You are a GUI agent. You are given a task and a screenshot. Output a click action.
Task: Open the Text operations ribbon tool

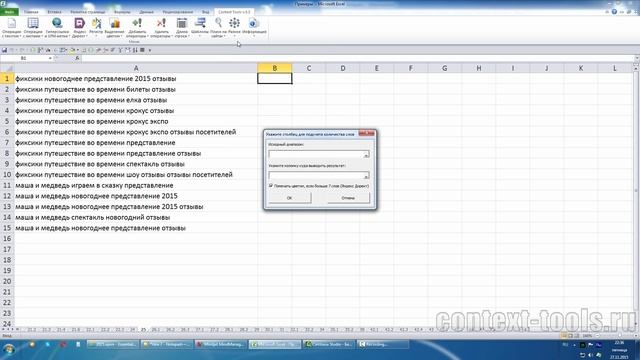[11, 28]
